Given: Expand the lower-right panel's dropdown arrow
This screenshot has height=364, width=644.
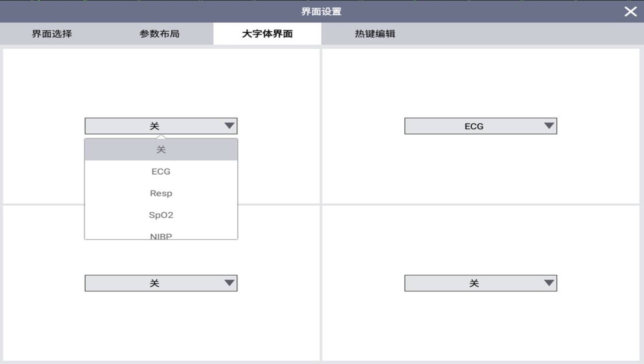Looking at the screenshot, I should coord(549,283).
